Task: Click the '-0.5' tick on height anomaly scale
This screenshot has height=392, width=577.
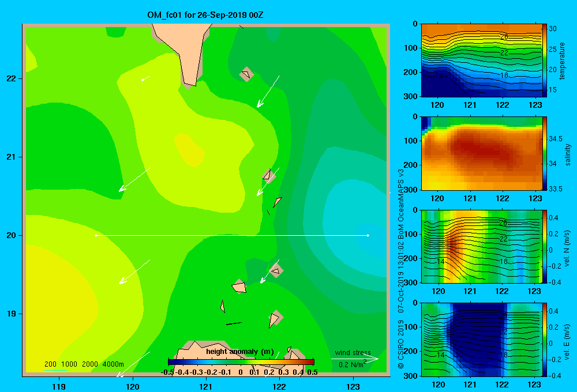Action: point(167,372)
